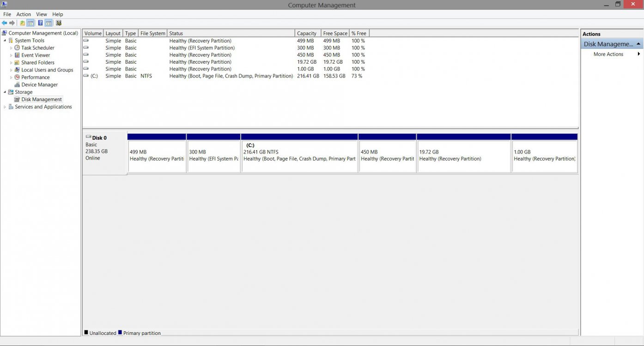
Task: Select the 499 MB Recovery partition block
Action: click(157, 153)
